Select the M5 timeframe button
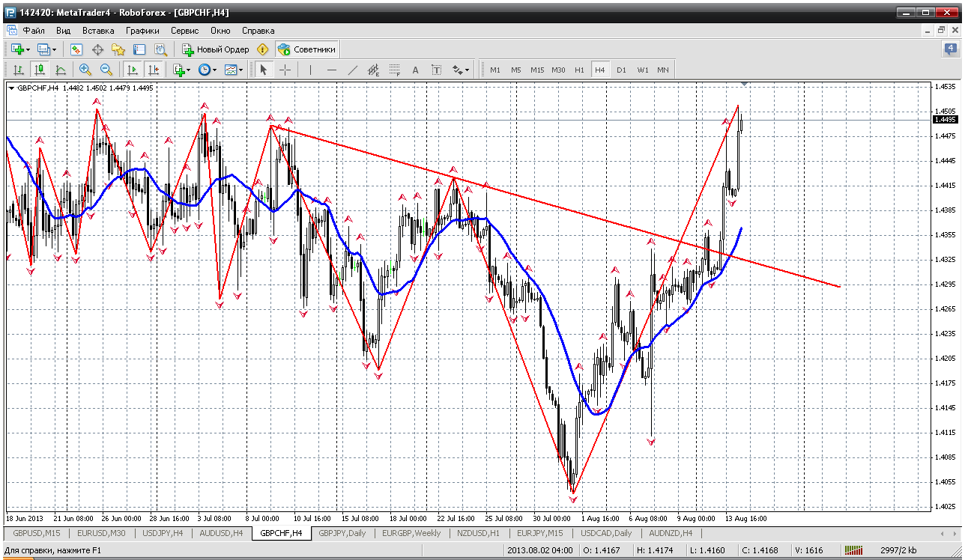This screenshot has height=560, width=965. 516,70
